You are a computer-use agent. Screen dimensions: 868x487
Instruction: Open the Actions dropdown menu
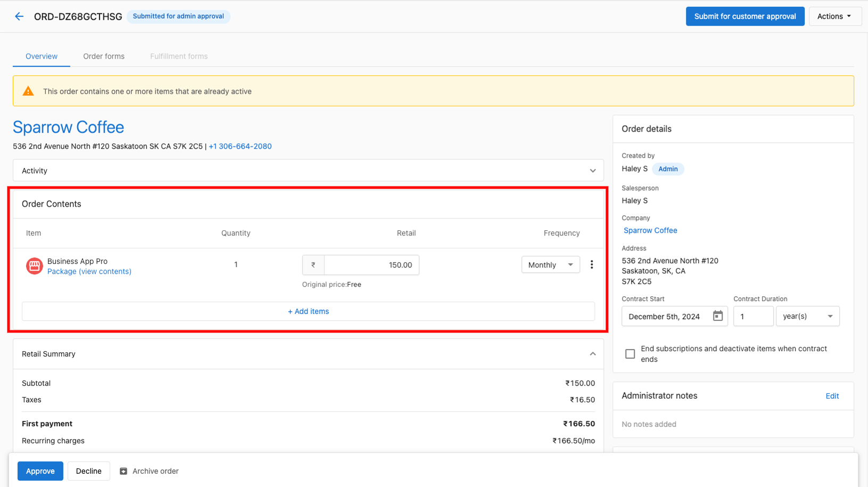click(834, 17)
